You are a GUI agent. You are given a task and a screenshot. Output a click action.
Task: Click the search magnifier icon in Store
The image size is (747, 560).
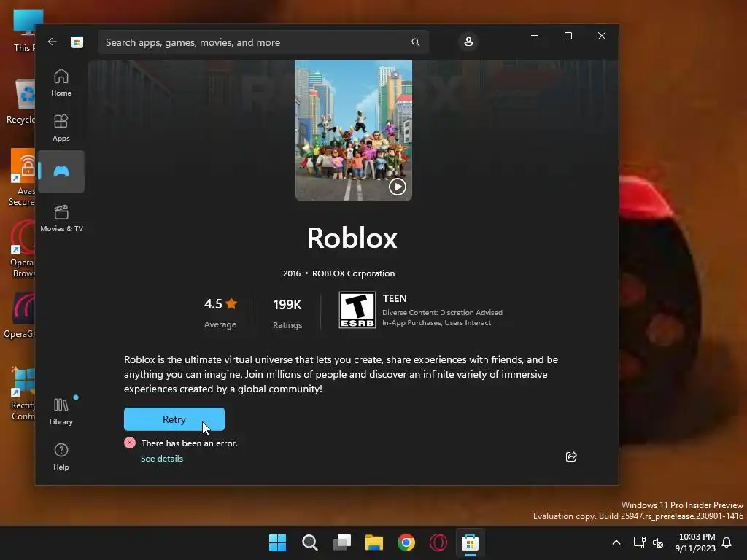click(415, 42)
